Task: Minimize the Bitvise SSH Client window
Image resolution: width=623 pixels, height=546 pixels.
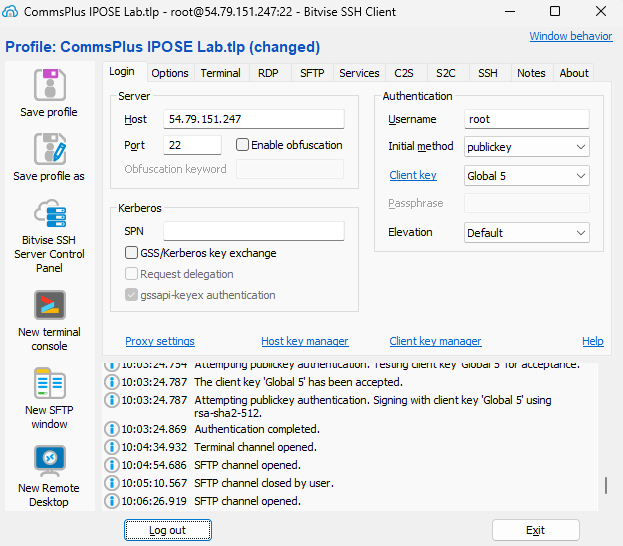Action: tap(510, 11)
